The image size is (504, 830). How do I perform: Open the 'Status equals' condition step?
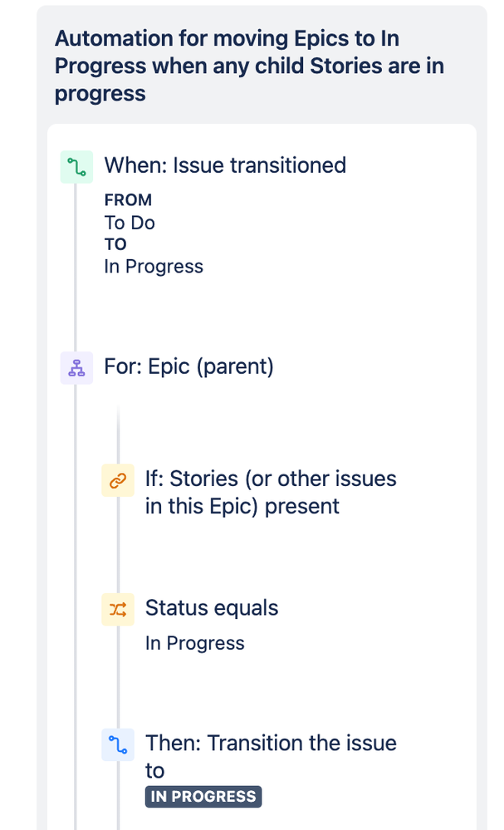click(212, 607)
